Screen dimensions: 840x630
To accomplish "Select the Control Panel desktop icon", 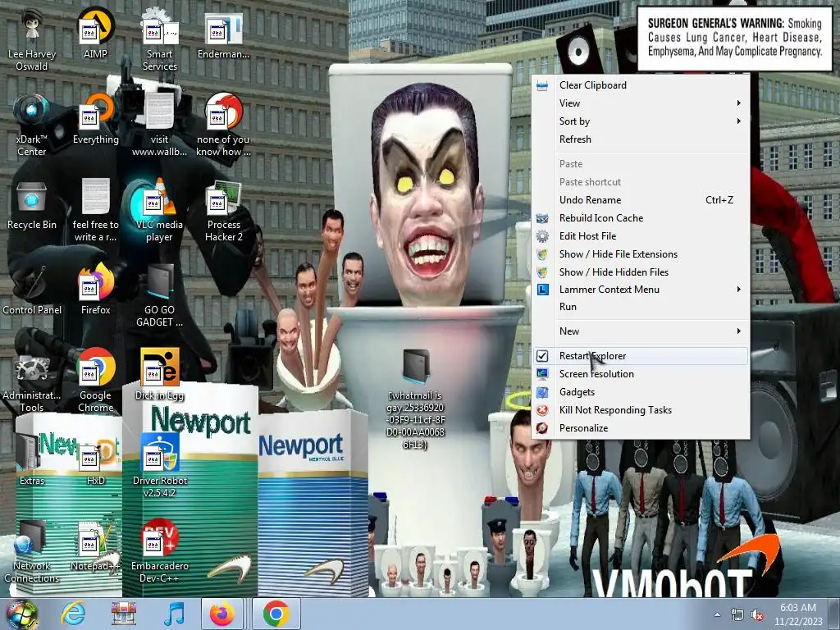I will [x=32, y=290].
